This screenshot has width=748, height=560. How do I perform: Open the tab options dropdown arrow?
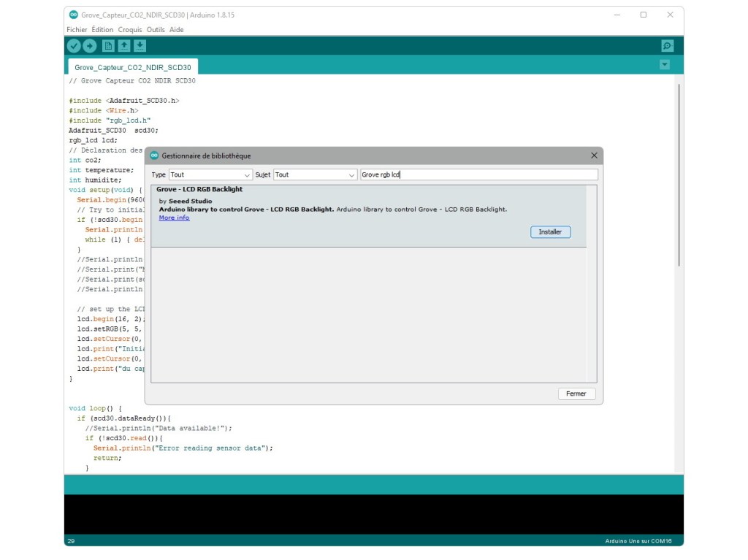tap(665, 65)
